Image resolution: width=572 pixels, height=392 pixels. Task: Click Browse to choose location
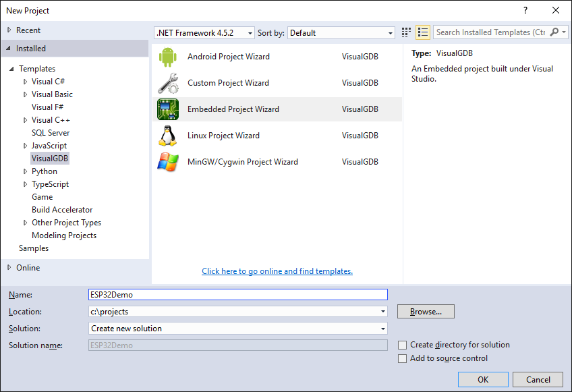coord(426,312)
